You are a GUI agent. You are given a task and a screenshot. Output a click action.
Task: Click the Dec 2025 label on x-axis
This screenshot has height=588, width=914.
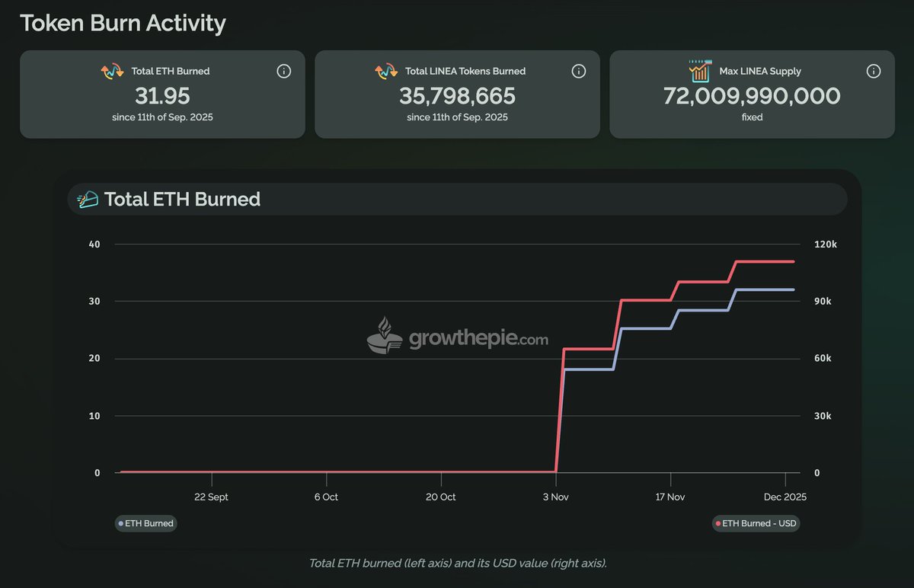click(x=785, y=497)
